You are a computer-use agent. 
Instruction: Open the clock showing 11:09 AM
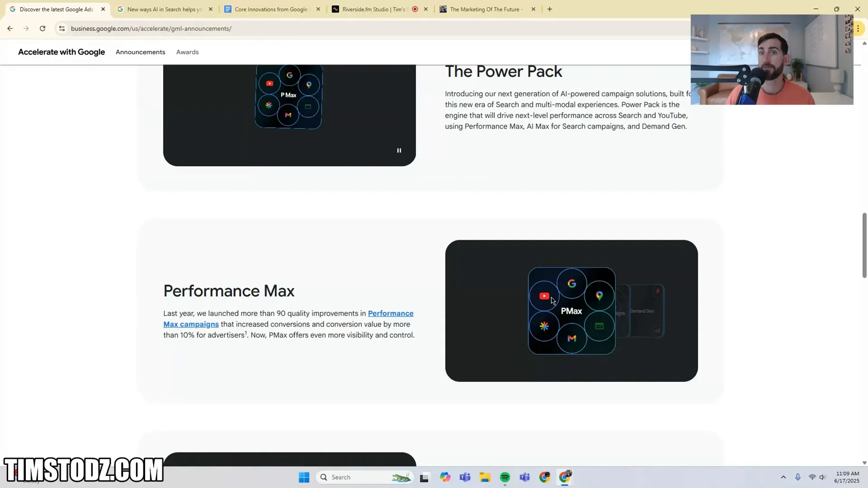tap(847, 477)
